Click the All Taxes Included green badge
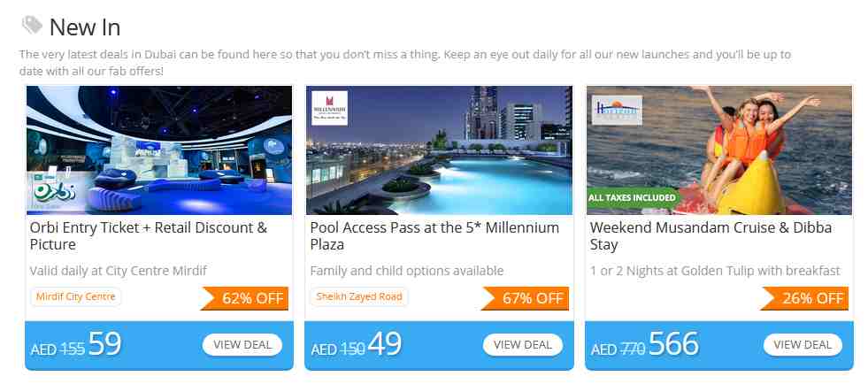Image resolution: width=868 pixels, height=384 pixels. 632,197
